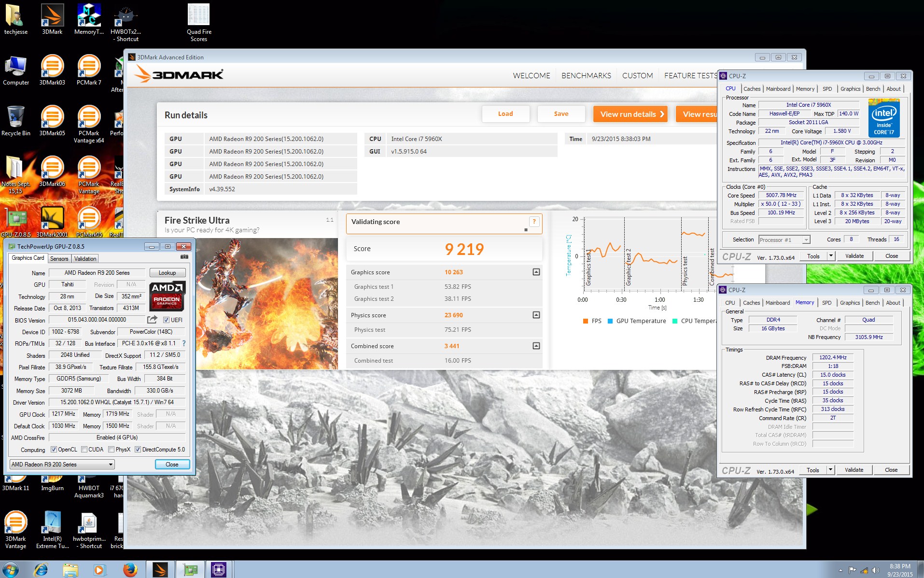This screenshot has height=578, width=924.
Task: Click the FPS orange legend swatch
Action: point(585,321)
